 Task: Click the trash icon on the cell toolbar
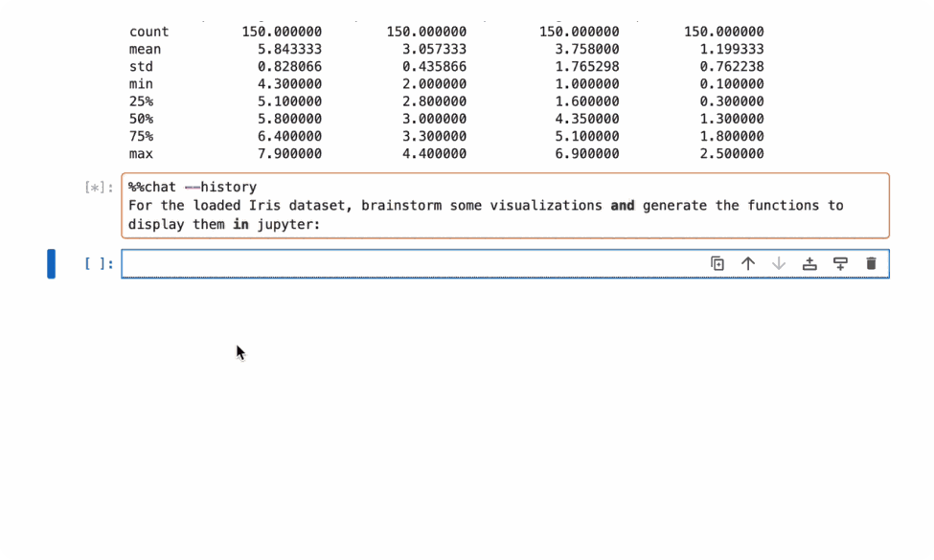pyautogui.click(x=871, y=262)
